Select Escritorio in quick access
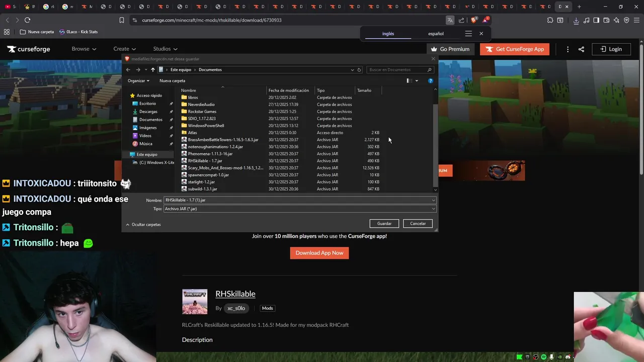The image size is (644, 362). (x=147, y=104)
